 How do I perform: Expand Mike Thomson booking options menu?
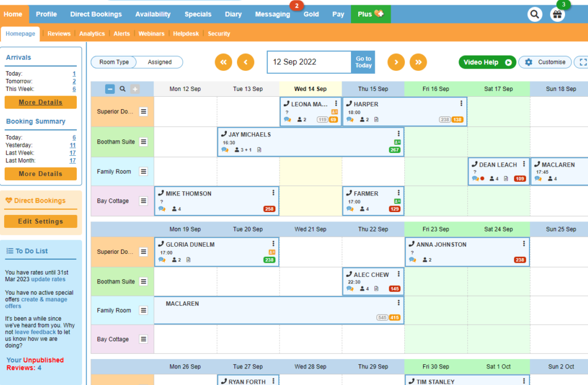pos(273,192)
